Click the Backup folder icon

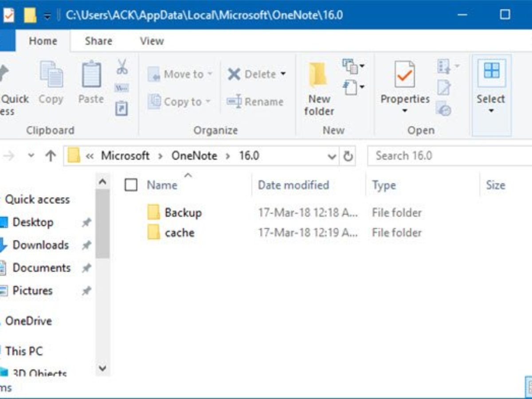point(153,212)
